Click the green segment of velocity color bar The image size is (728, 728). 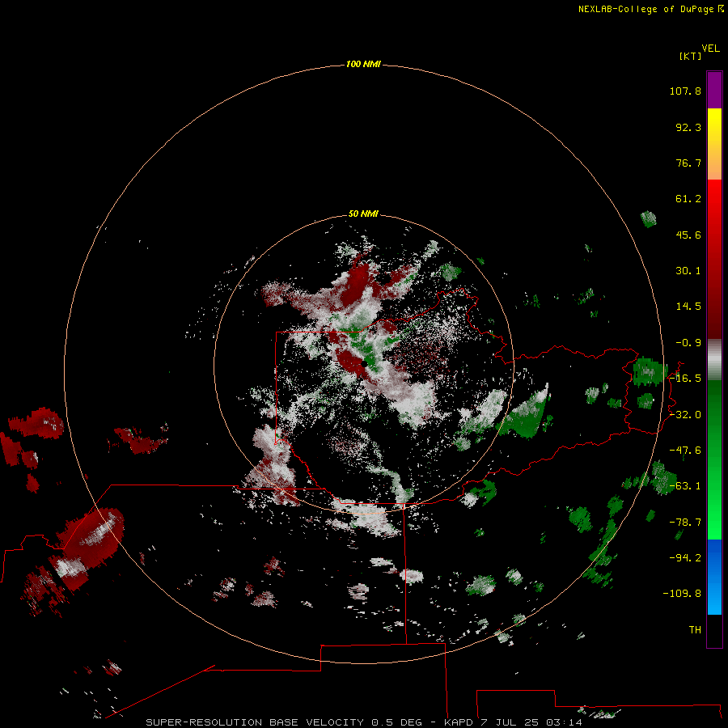click(714, 459)
